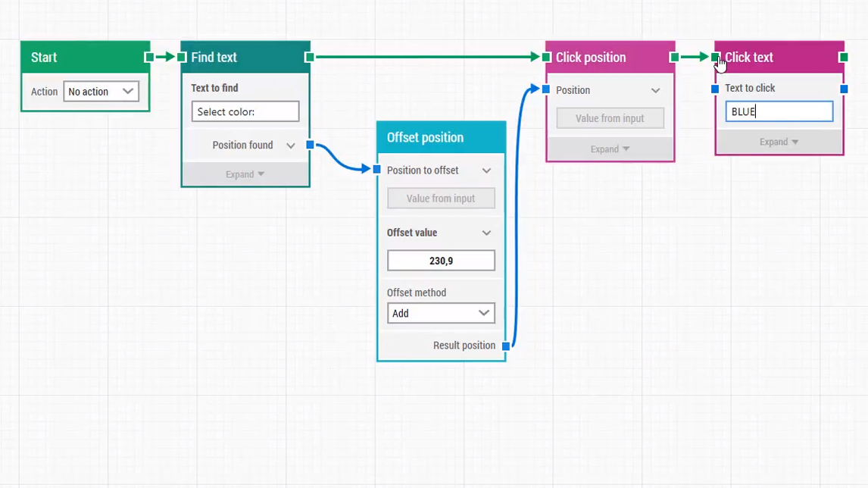The height and width of the screenshot is (488, 868).
Task: Expand the Offset value chevron
Action: pyautogui.click(x=485, y=232)
